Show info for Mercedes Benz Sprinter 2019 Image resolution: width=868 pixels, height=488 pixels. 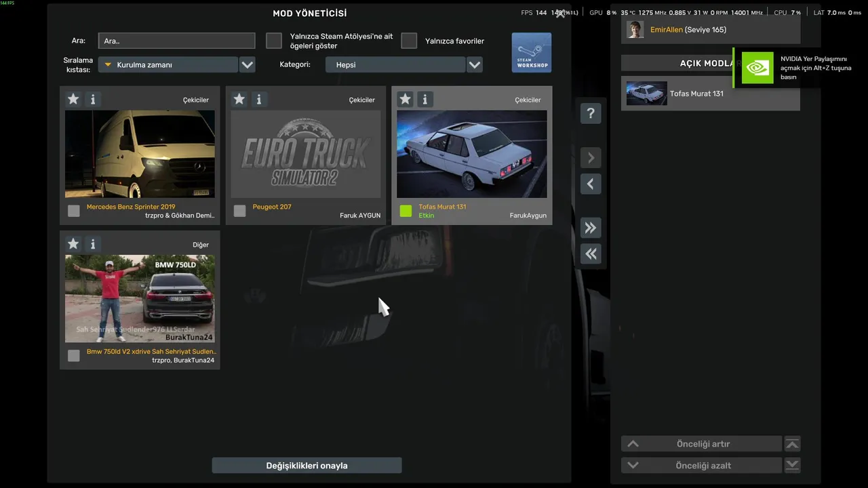tap(93, 100)
